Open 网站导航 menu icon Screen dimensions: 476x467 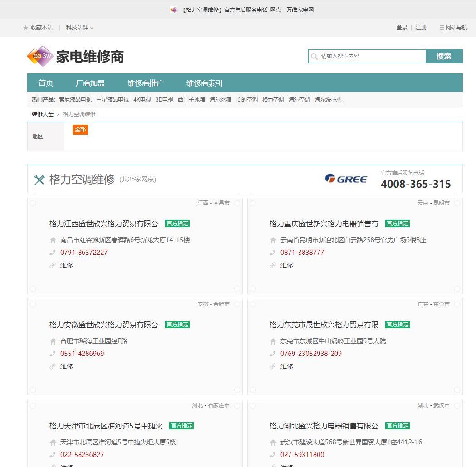click(x=442, y=28)
